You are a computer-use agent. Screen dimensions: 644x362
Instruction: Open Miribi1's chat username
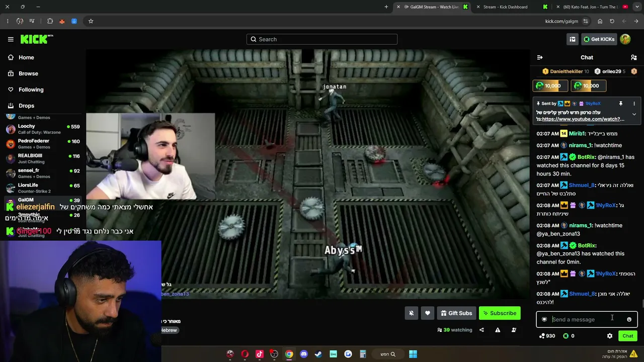[x=578, y=134]
